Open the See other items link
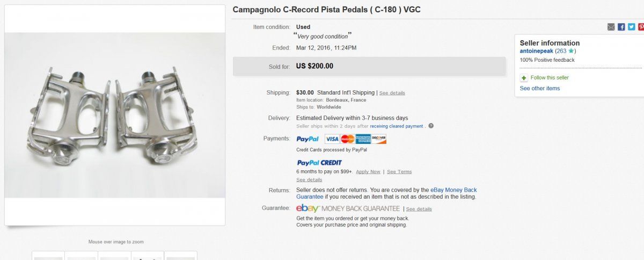This screenshot has width=644, height=260. click(539, 89)
